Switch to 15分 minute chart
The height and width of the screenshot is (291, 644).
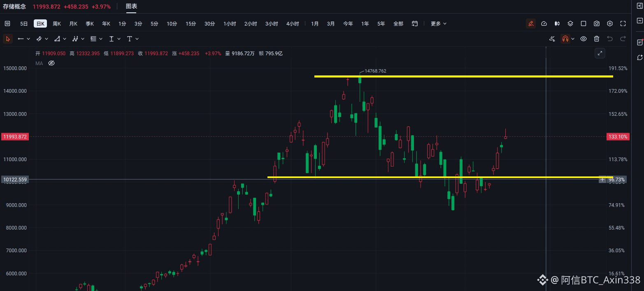click(191, 23)
